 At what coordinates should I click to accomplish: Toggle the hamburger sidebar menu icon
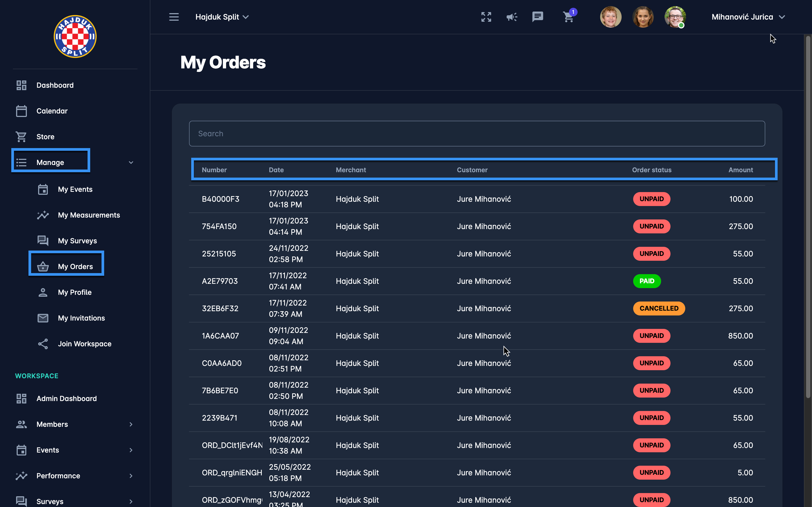[174, 17]
